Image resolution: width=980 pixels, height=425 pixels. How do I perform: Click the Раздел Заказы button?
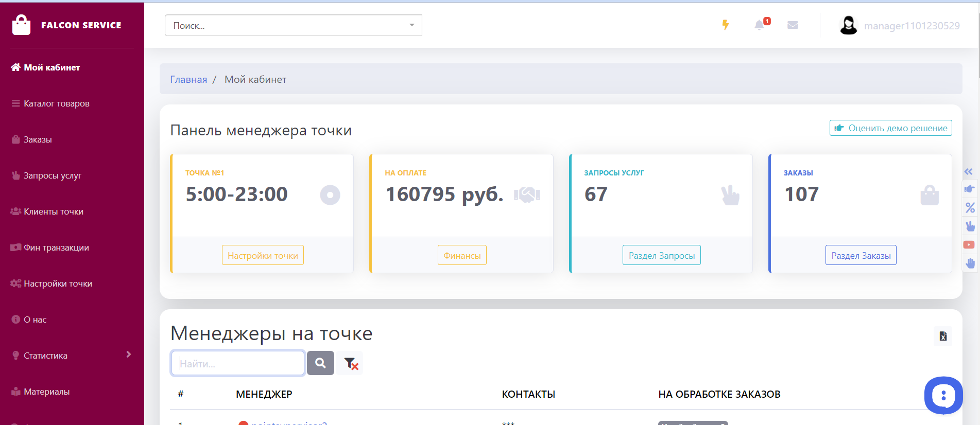(861, 255)
